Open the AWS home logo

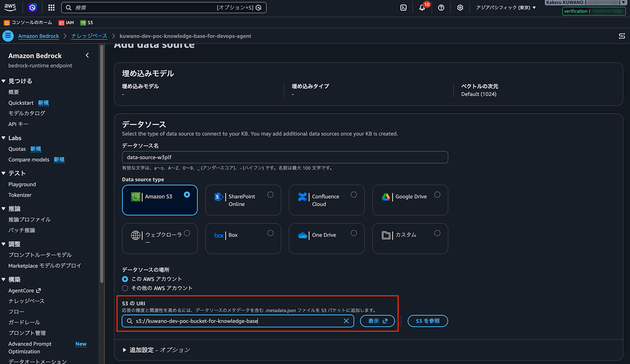(x=10, y=8)
